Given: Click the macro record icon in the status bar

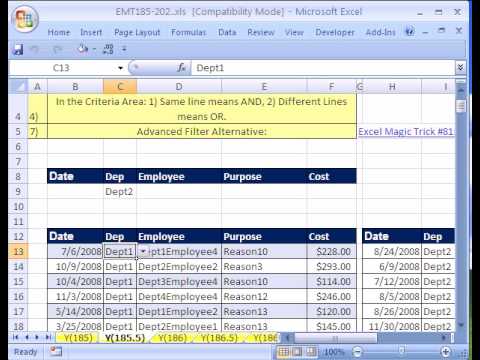Looking at the screenshot, I should [56, 351].
